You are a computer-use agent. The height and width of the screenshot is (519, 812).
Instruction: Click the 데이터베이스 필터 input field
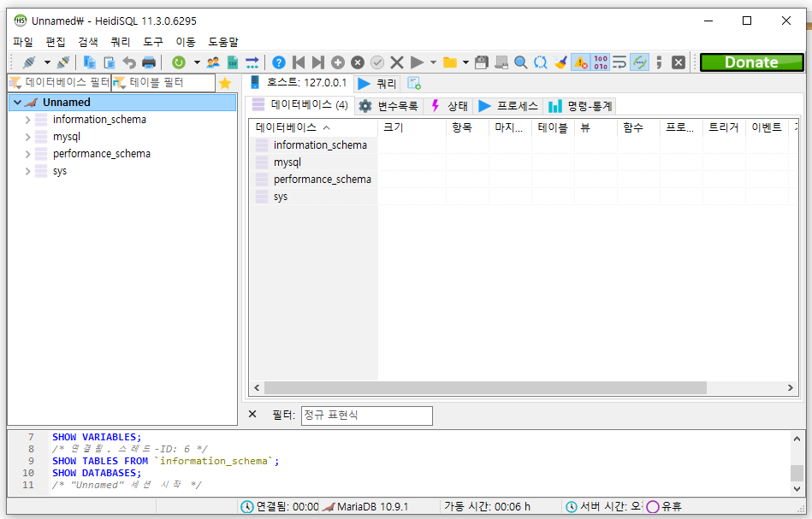(x=60, y=82)
